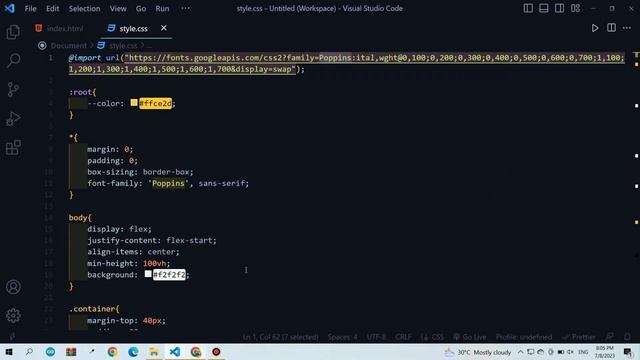Click the style.css breadcrumb item
Screen dimensions: 640x360
point(123,46)
